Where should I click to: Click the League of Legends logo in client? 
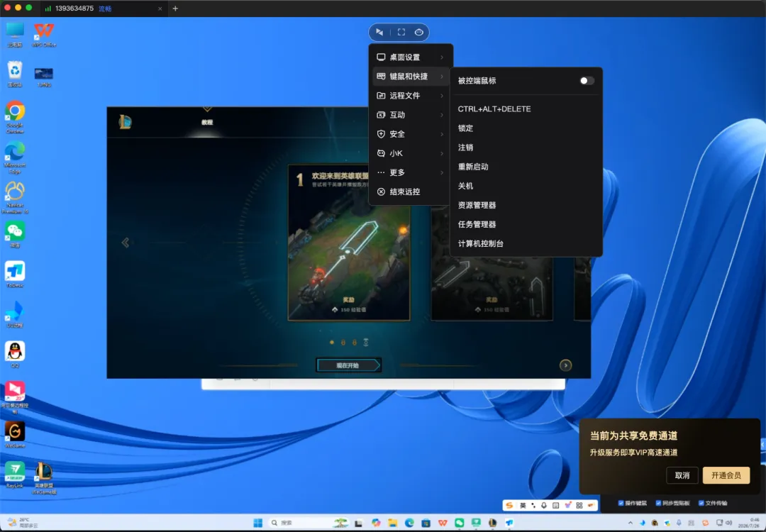pos(125,121)
